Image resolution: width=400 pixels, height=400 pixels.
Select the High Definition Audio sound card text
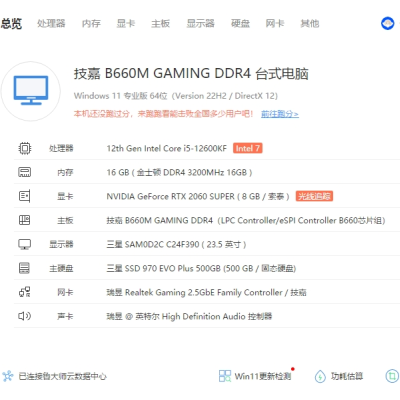(189, 316)
